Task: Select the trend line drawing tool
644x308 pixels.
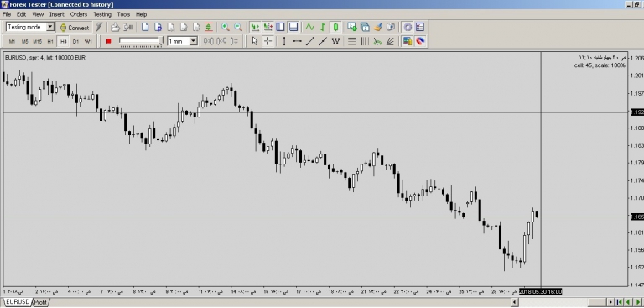Action: [310, 41]
